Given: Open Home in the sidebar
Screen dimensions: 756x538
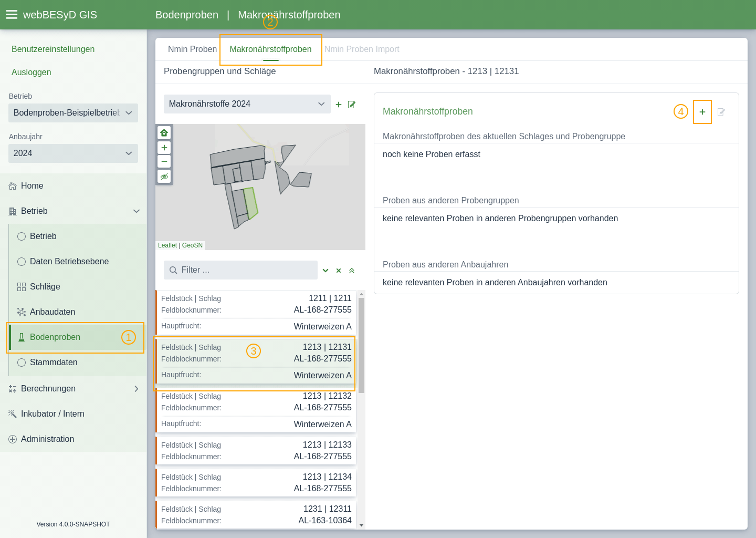Looking at the screenshot, I should click(73, 186).
